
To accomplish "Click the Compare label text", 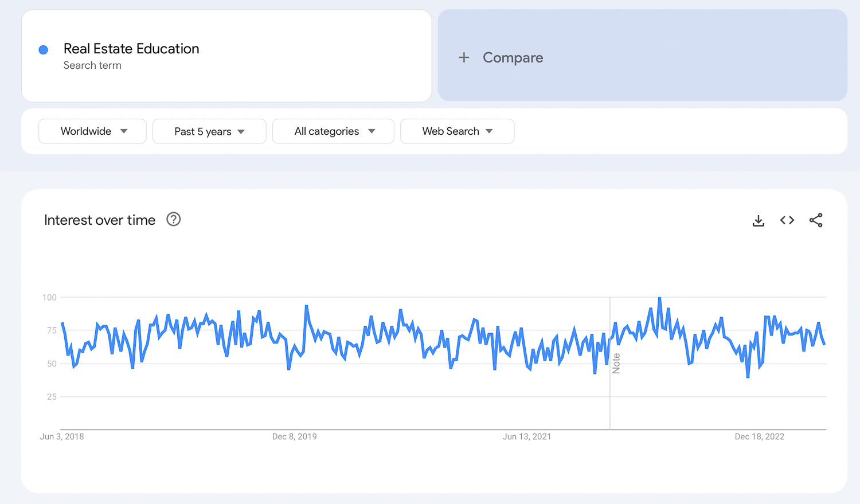I will pos(513,57).
